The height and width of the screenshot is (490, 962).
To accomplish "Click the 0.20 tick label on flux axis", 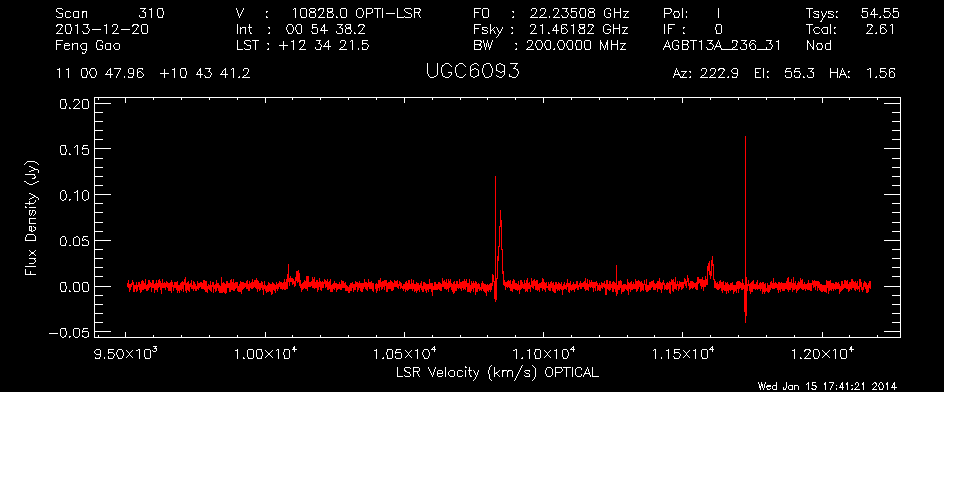I will pyautogui.click(x=74, y=104).
